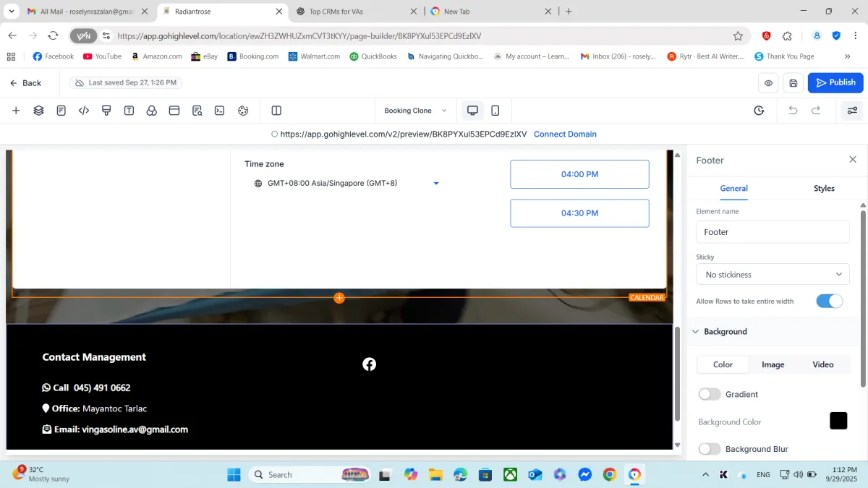Viewport: 868px width, 488px height.
Task: Expand the bookmarks overflow chevron
Action: tap(847, 56)
